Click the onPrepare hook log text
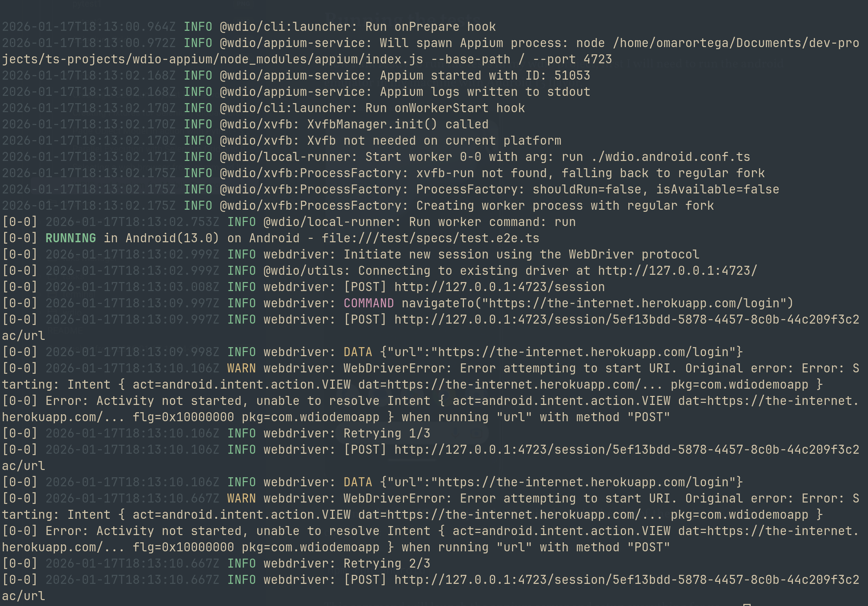The height and width of the screenshot is (606, 868). click(430, 27)
